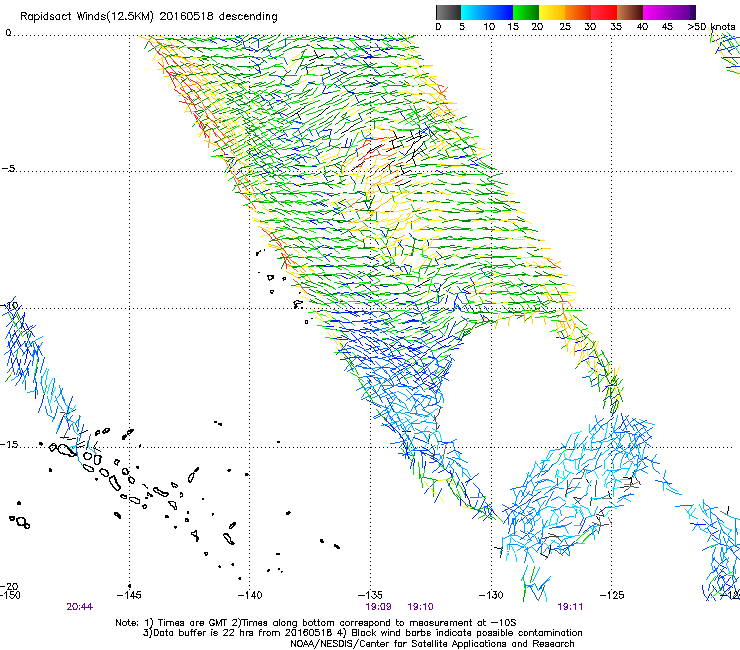Click the 'Times are GMT' note line
The height and width of the screenshot is (650, 740).
316,623
